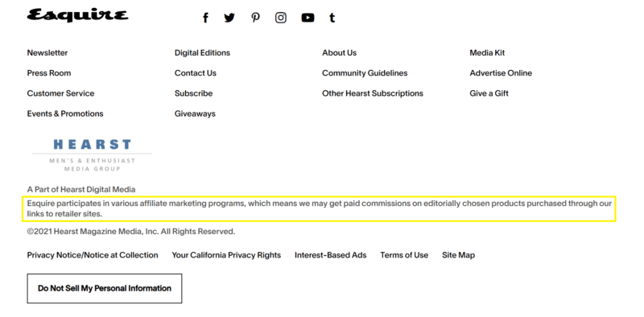Go to the YouTube play icon
The width and height of the screenshot is (644, 317).
coord(308,18)
